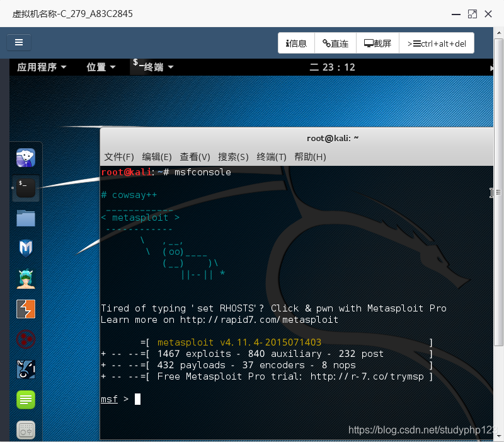Screen dimensions: 504x442
Task: Open terminal 查看(V) menu
Action: tap(195, 157)
